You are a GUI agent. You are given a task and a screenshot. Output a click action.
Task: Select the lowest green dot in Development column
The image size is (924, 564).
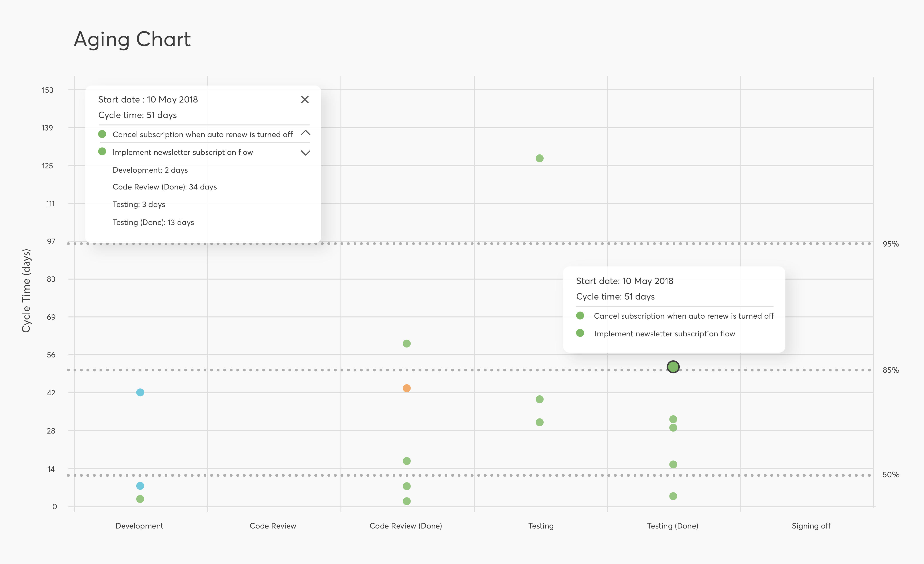(140, 499)
